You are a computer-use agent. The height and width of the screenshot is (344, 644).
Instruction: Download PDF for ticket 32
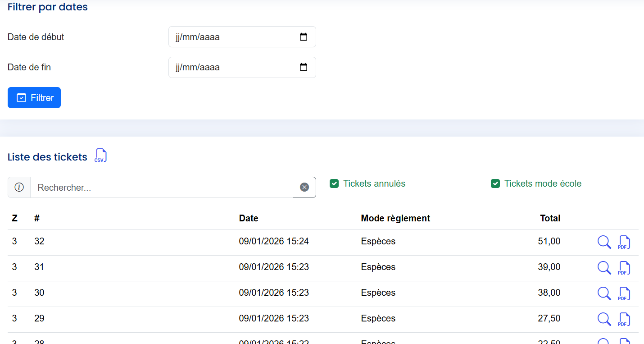point(624,242)
